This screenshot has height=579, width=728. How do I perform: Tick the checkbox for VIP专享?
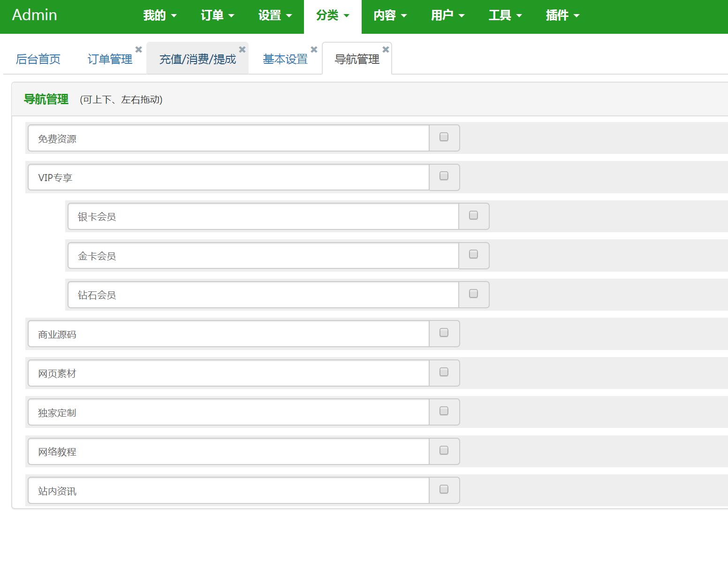(444, 176)
